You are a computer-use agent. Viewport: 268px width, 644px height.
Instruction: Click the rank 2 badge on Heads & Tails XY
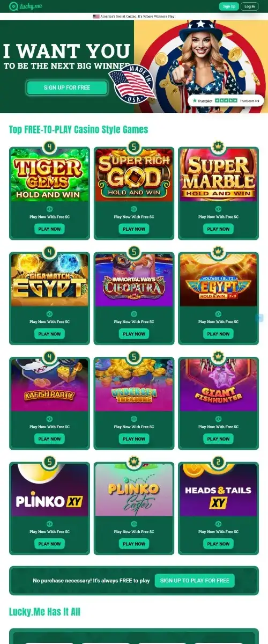(218, 462)
